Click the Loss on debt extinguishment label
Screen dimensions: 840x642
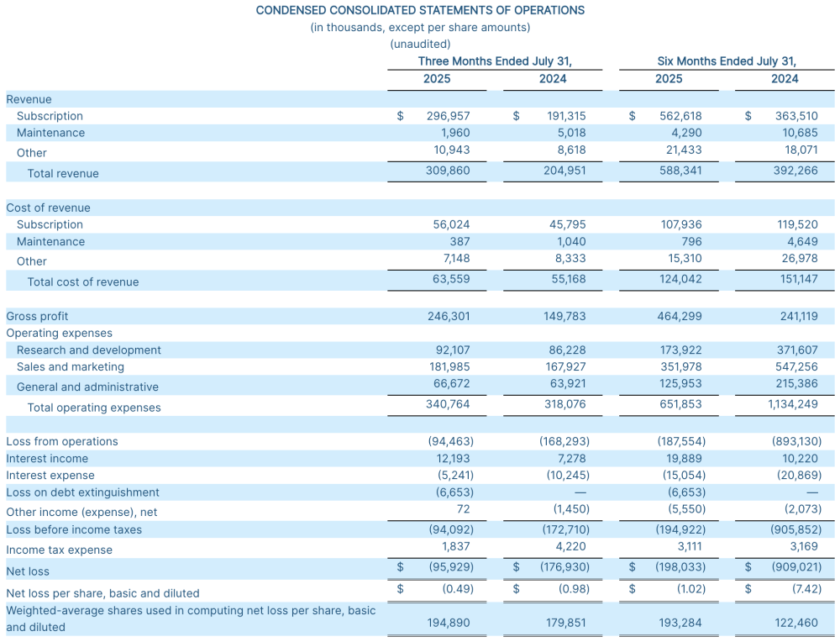click(82, 492)
